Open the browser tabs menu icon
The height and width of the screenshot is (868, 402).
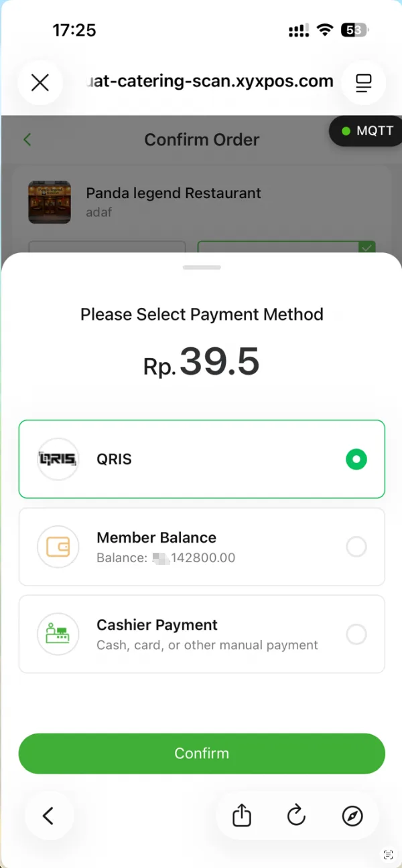tap(363, 83)
